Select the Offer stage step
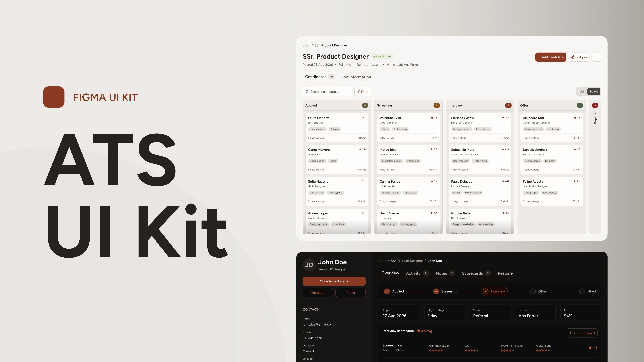Image resolution: width=644 pixels, height=362 pixels. [x=538, y=291]
